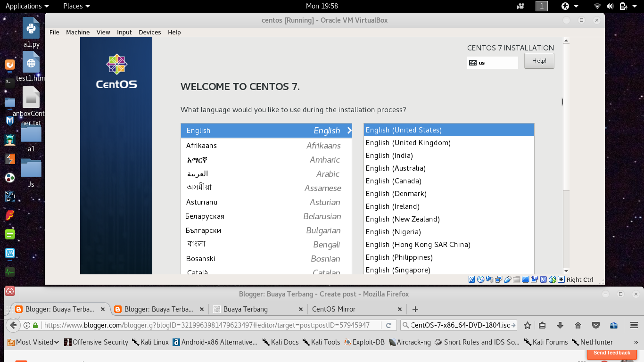Go back using Firefox back arrow
The height and width of the screenshot is (362, 644).
point(13,325)
